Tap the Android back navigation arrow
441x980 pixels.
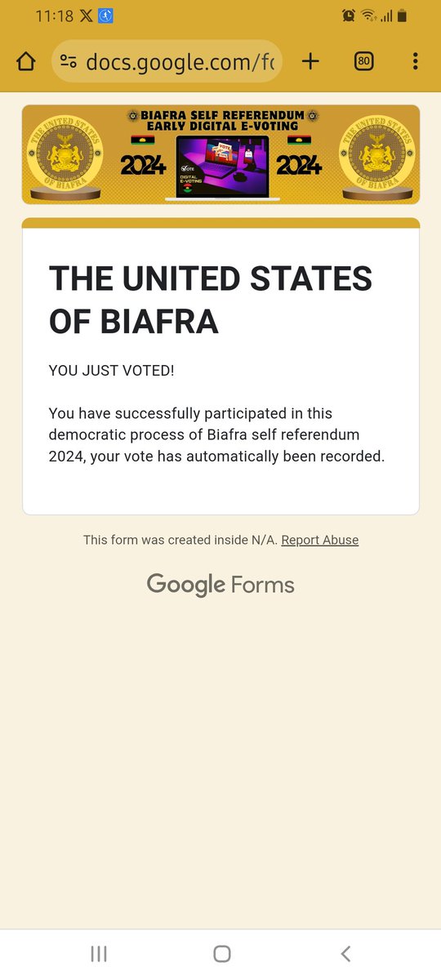pyautogui.click(x=345, y=953)
